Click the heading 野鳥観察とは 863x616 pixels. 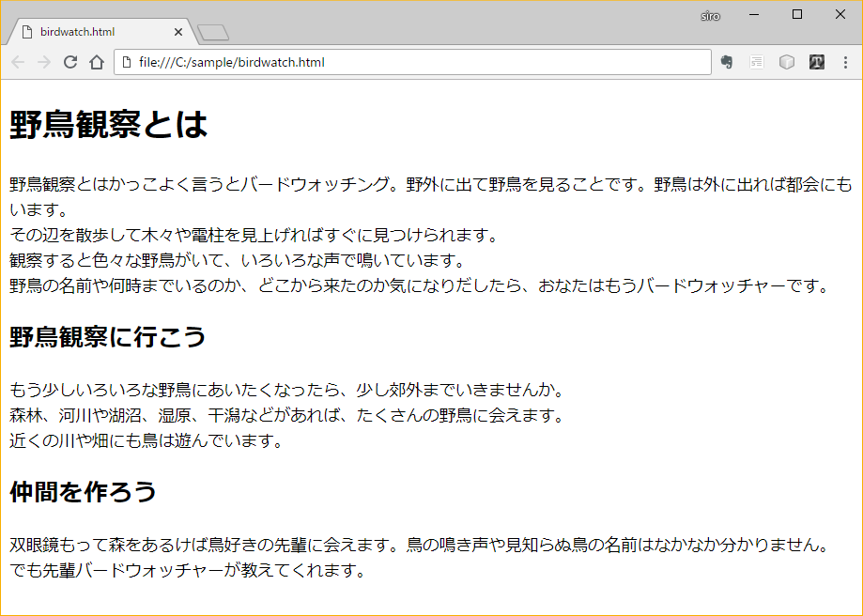[108, 124]
